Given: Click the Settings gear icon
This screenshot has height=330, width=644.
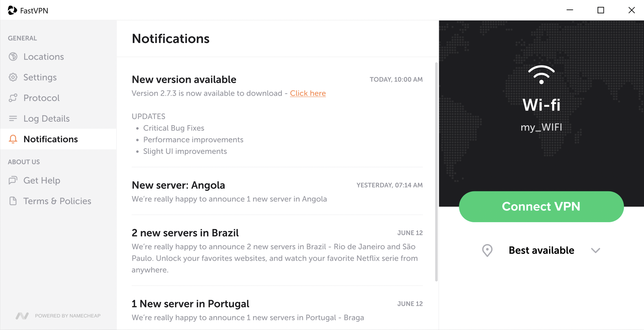Looking at the screenshot, I should coord(13,77).
